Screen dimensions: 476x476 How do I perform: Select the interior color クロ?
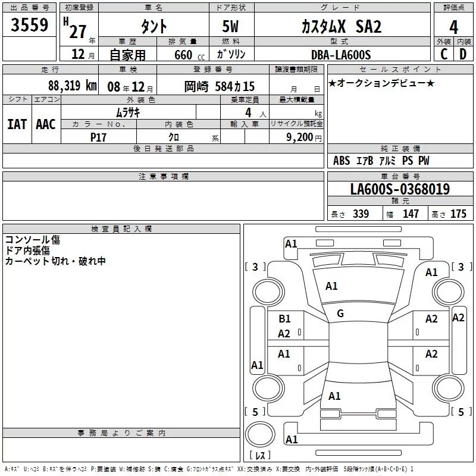point(174,137)
